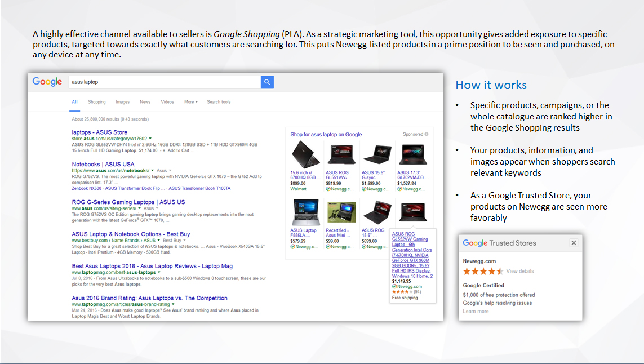Screen dimensions: 644x364
Task: Open the Notebooks | ASUS USA result
Action: [x=103, y=165]
